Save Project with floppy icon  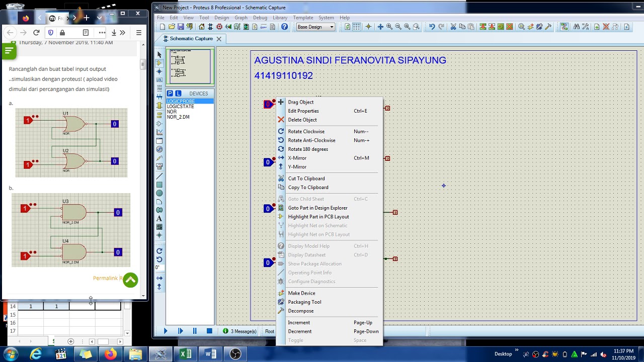pyautogui.click(x=181, y=27)
